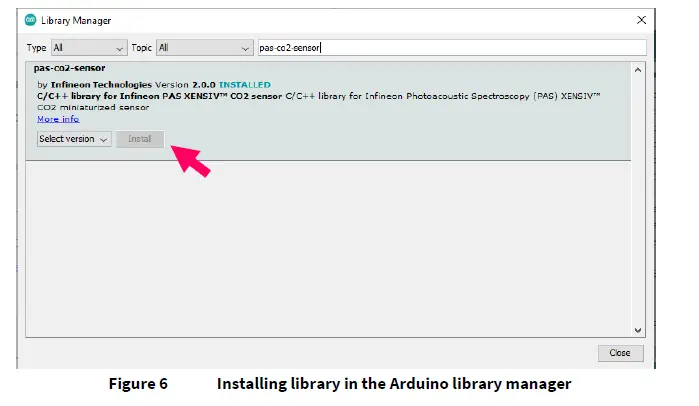The width and height of the screenshot is (699, 406).
Task: Click the Figure 6 caption label
Action: [138, 384]
